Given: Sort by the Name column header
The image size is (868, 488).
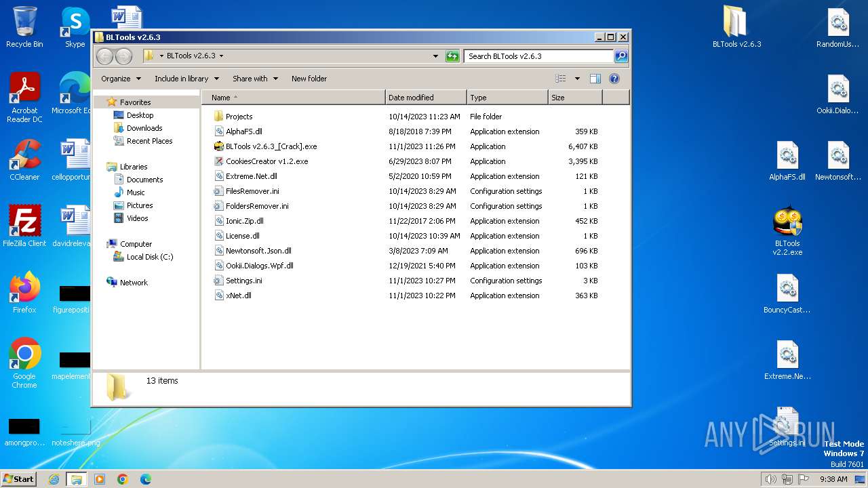Looking at the screenshot, I should [294, 98].
